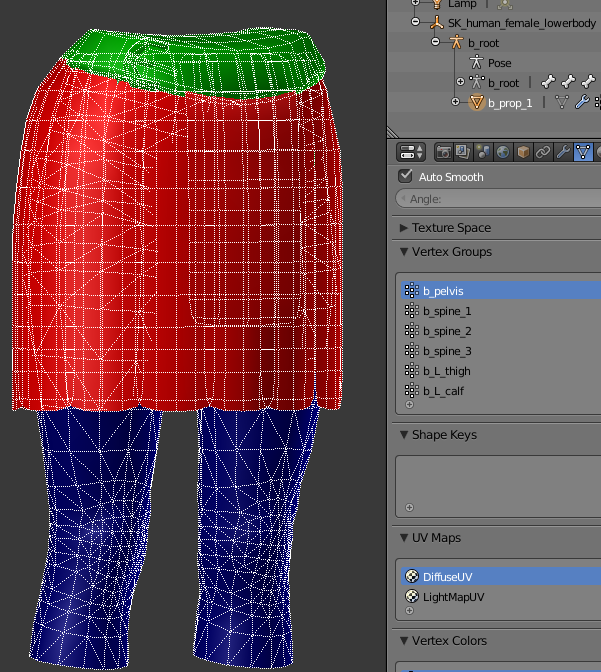Open the Mesh Data triangle tab
The image size is (601, 672).
click(x=583, y=152)
